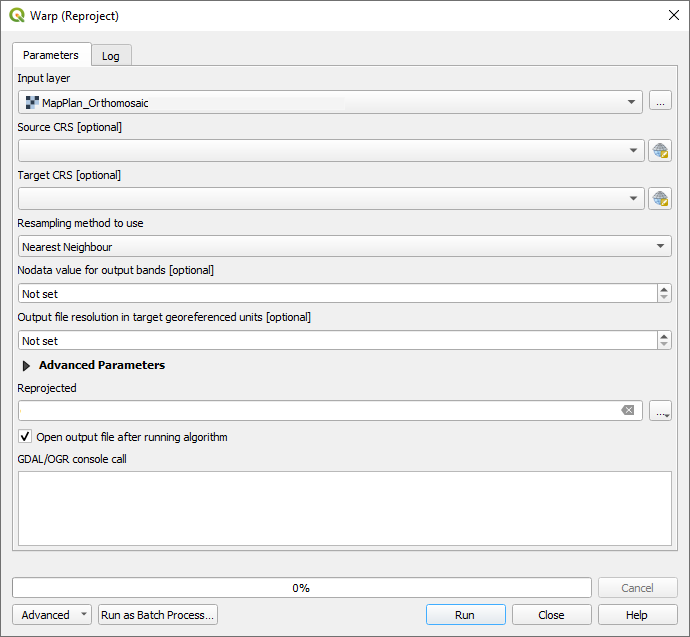The image size is (690, 637).
Task: Open Target CRS dropdown
Action: (633, 199)
